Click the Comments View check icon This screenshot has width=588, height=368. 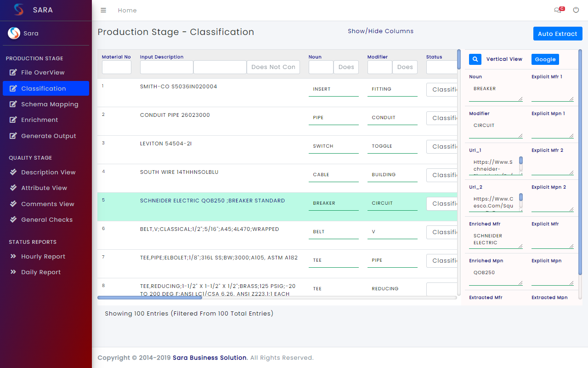13,204
